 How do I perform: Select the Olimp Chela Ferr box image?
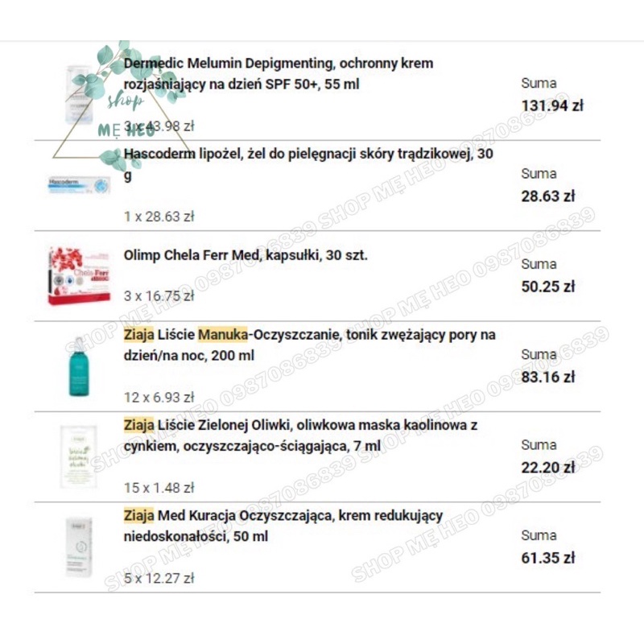(78, 276)
